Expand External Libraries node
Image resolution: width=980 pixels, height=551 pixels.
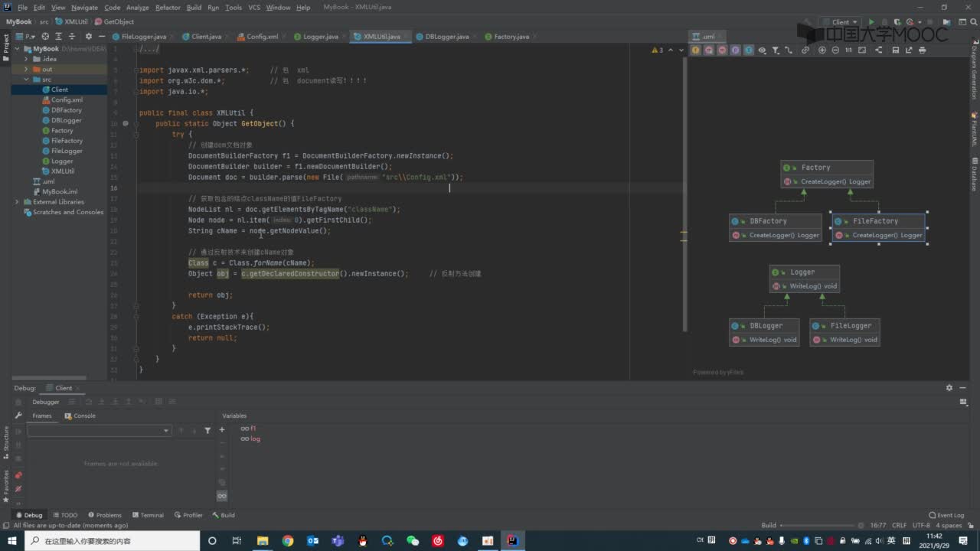17,202
